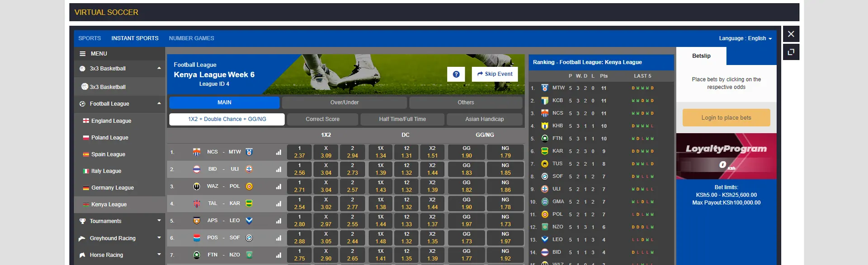This screenshot has height=265, width=868.
Task: Click the hamburger MENU icon
Action: click(83, 54)
